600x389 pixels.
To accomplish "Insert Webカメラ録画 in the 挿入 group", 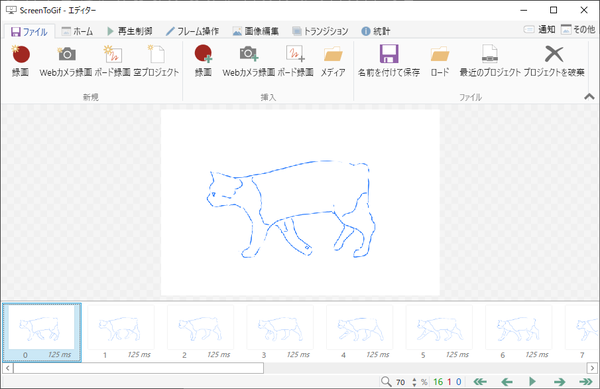I will [x=249, y=61].
